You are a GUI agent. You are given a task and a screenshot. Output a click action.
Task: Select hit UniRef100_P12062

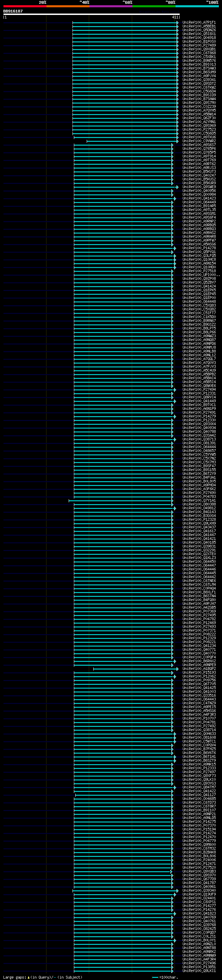(x=199, y=676)
